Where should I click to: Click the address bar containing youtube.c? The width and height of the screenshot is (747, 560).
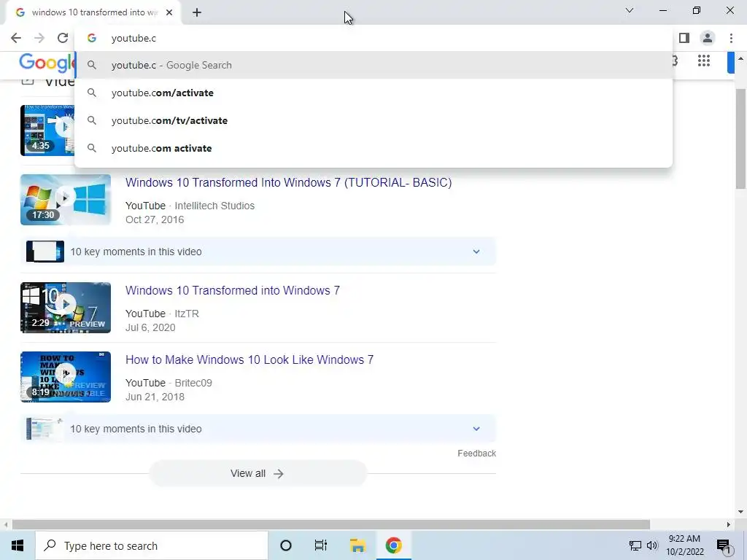click(x=373, y=38)
